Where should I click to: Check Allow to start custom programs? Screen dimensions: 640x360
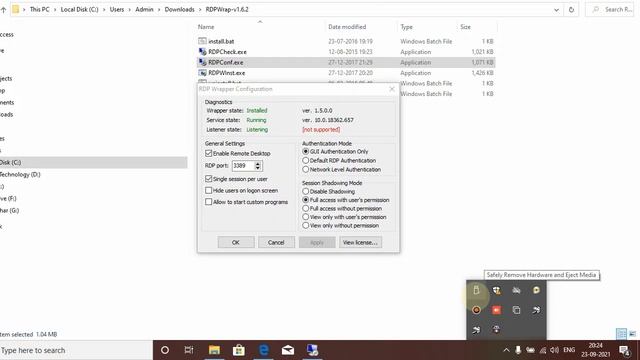209,202
